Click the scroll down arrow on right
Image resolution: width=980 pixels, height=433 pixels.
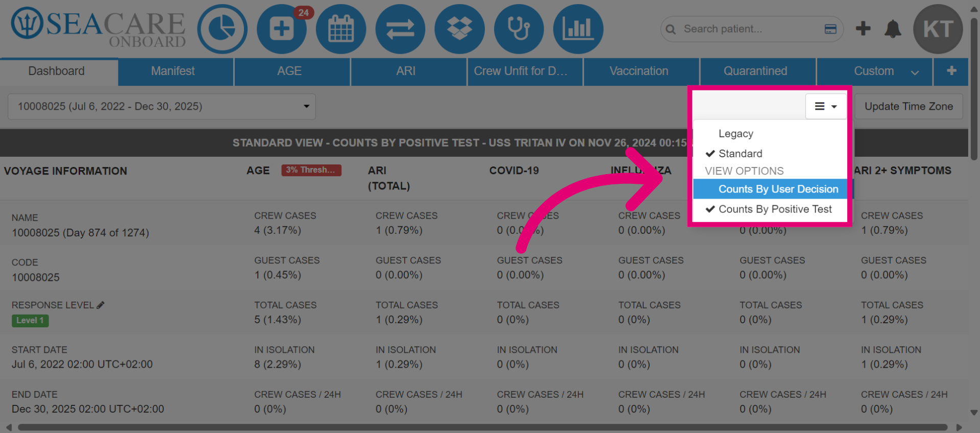pyautogui.click(x=974, y=413)
